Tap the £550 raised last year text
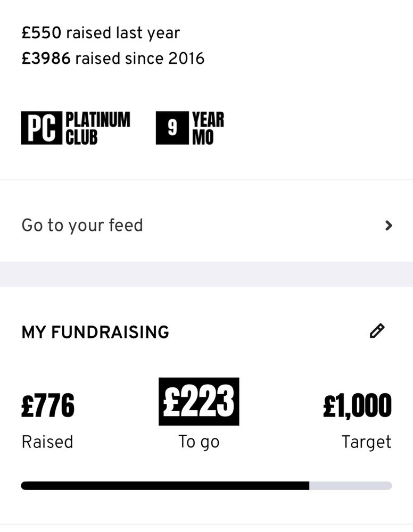This screenshot has width=413, height=532. [x=101, y=33]
